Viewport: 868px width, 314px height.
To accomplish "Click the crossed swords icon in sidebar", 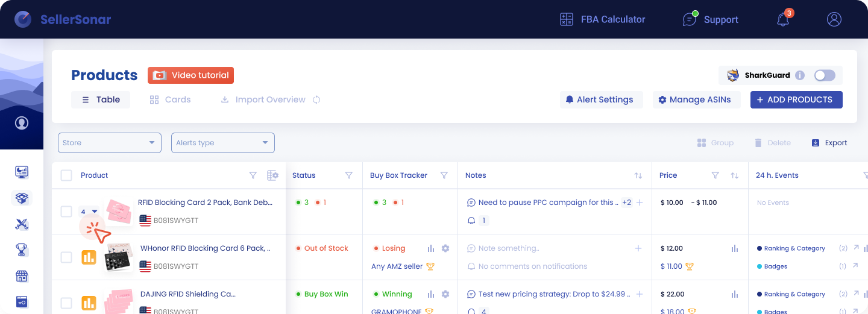I will [x=22, y=224].
